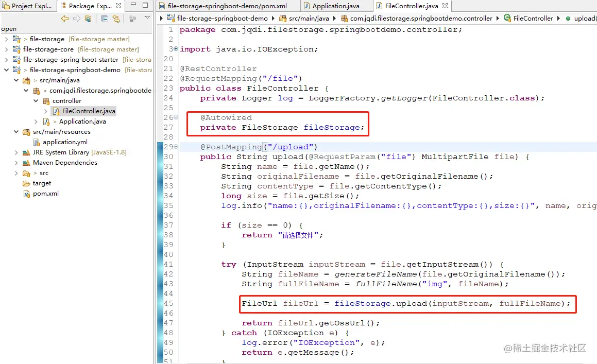This screenshot has width=597, height=364.
Task: Click file-storage-springboot-demo breadcrumb segment
Action: point(223,18)
